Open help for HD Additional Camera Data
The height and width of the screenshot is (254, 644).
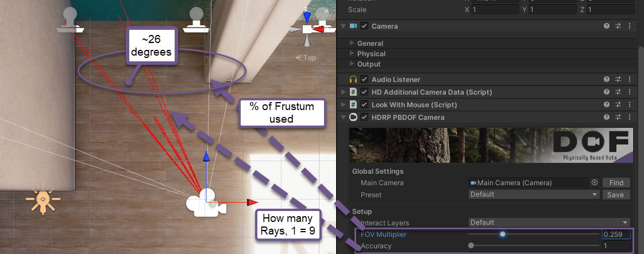(607, 92)
